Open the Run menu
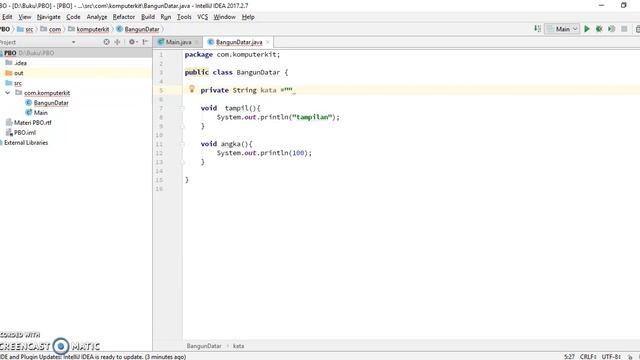The width and height of the screenshot is (640, 360). click(166, 17)
